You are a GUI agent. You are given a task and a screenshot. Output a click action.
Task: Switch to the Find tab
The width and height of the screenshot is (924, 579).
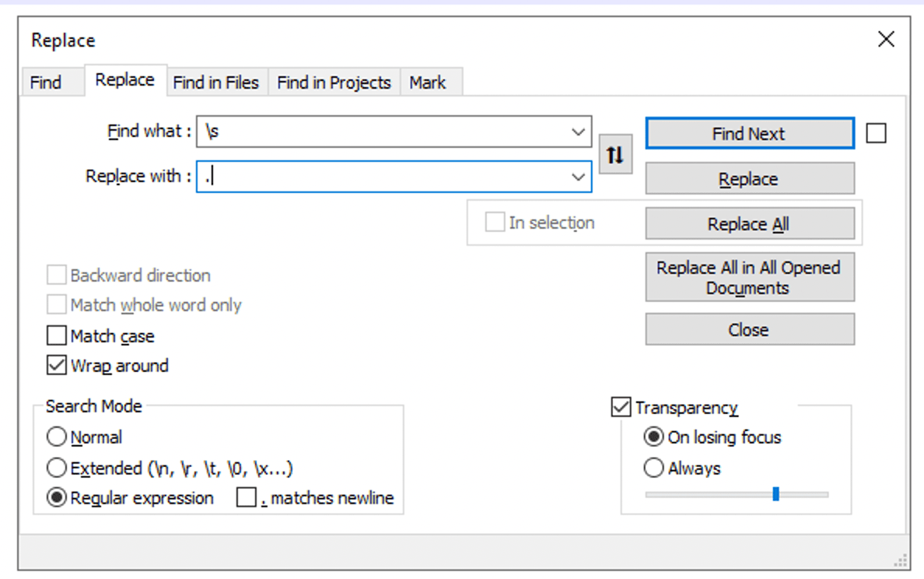tap(48, 82)
